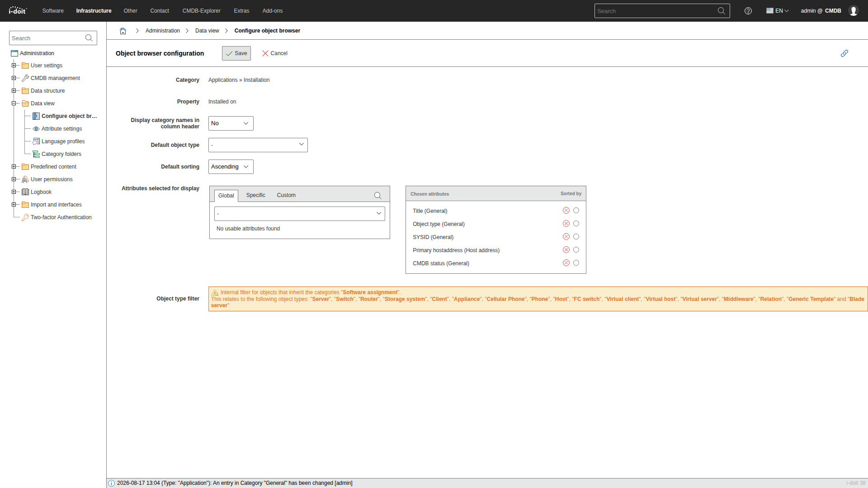This screenshot has width=868, height=488.
Task: Open Data view breadcrumb link
Action: point(207,31)
